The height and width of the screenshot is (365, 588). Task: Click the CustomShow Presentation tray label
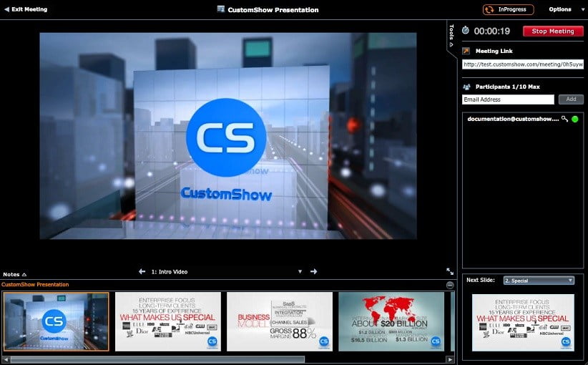click(x=35, y=284)
